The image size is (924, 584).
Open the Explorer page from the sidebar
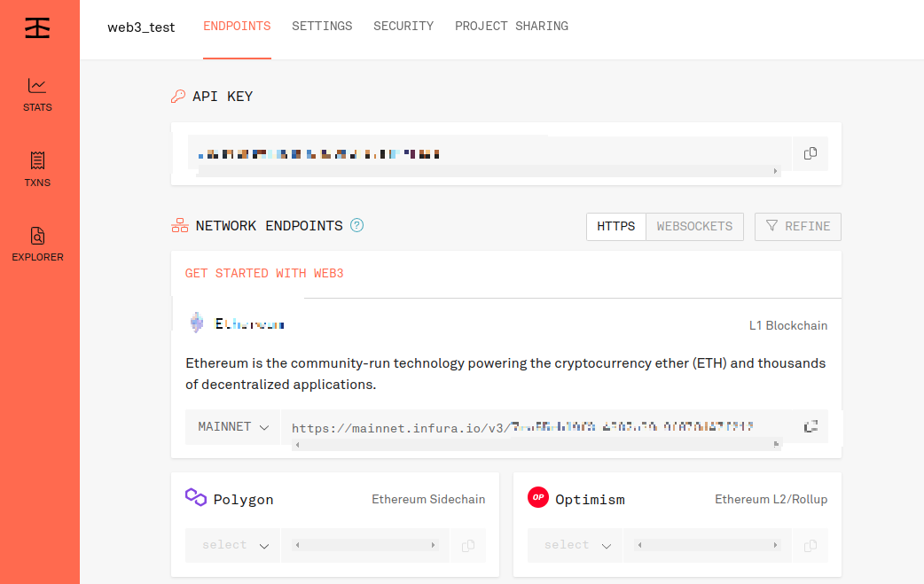click(x=37, y=245)
